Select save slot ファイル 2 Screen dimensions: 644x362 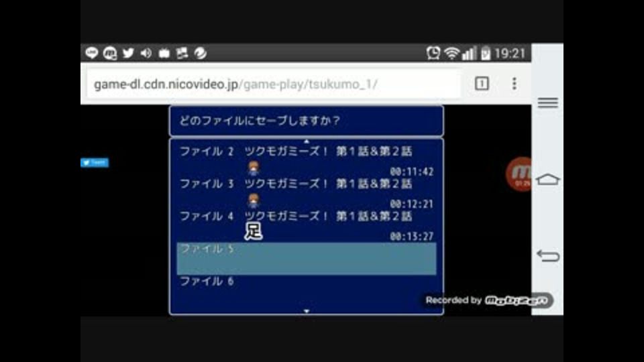(307, 162)
